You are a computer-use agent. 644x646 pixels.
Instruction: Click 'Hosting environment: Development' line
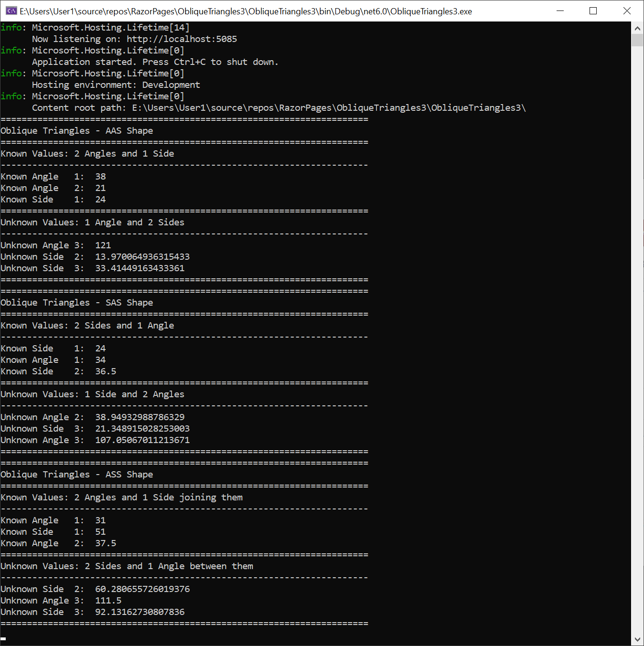pyautogui.click(x=116, y=85)
